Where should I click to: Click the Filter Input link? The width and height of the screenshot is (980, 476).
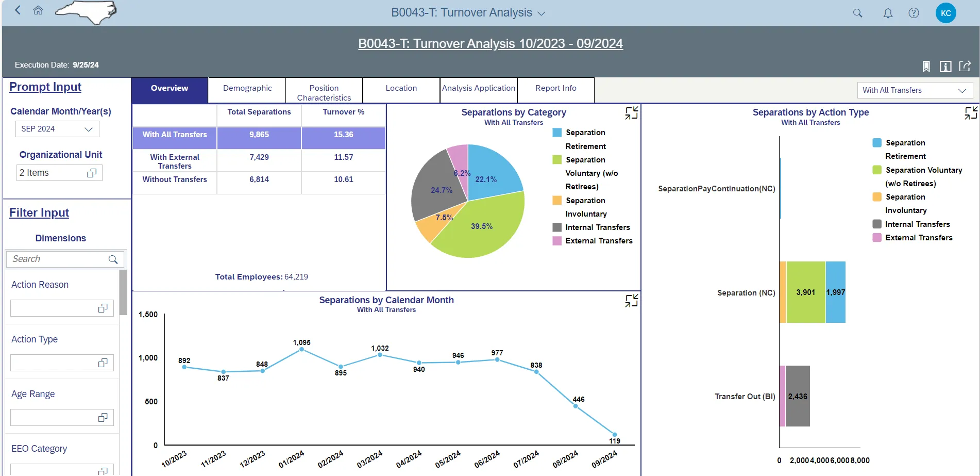point(39,213)
